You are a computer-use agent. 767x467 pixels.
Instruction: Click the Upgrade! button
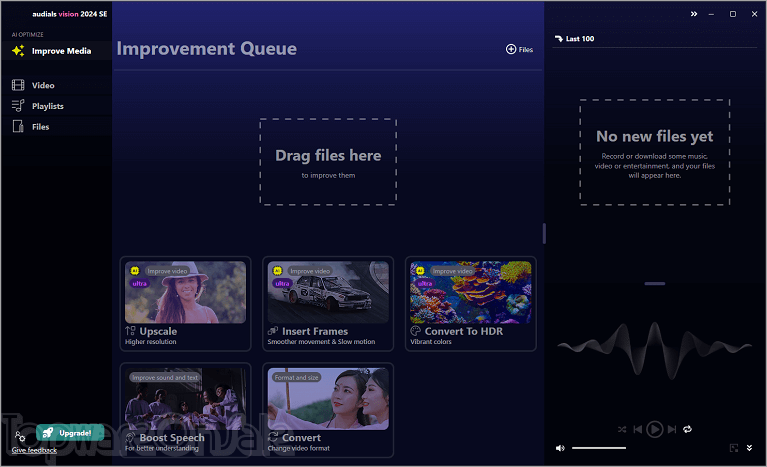tap(70, 433)
